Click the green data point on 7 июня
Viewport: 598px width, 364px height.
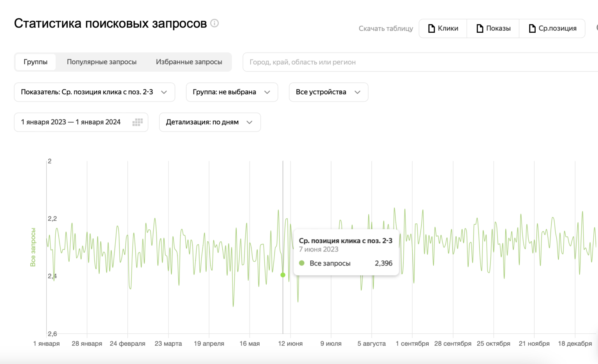[283, 275]
